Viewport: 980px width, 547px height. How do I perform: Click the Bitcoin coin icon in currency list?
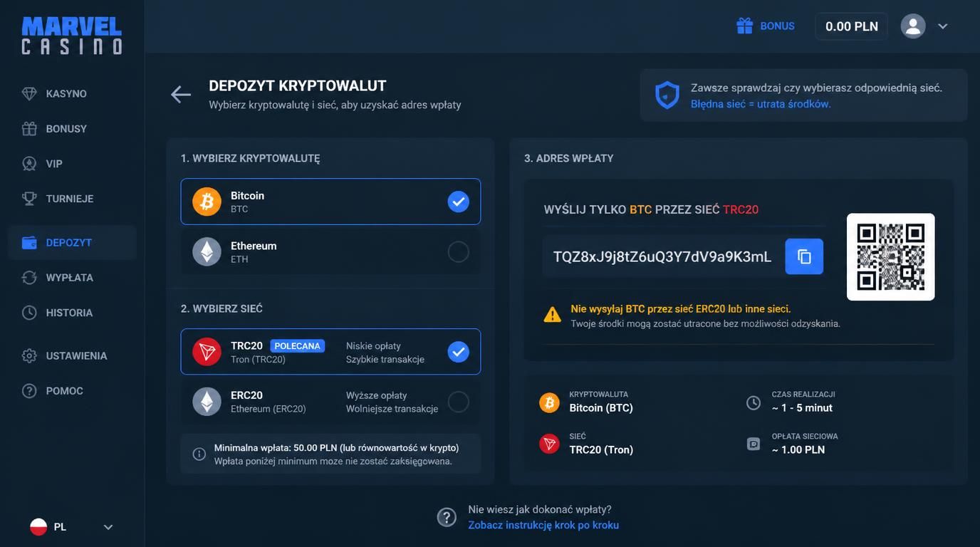click(207, 202)
